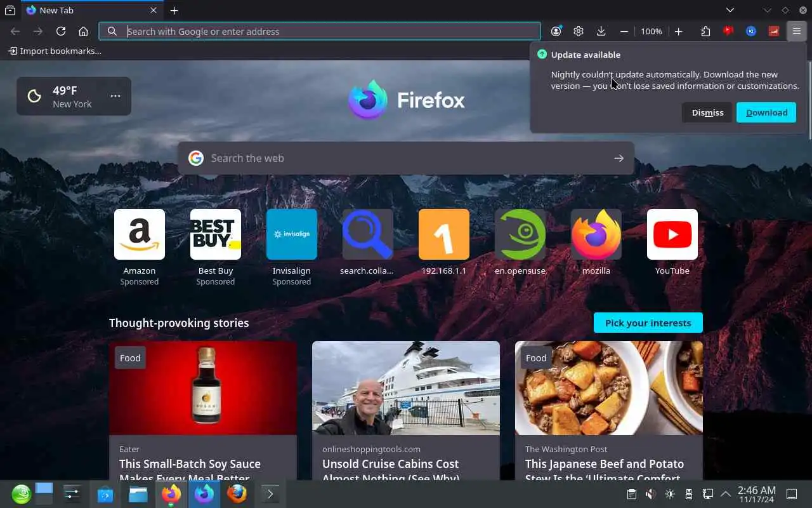
Task: Open the Konsole terminal taskbar icon
Action: [x=270, y=493]
